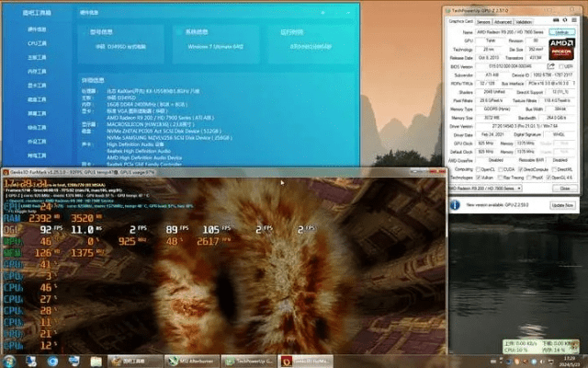Toggle the CUDA checkbox
Viewport: 588px width, 368px height.
point(502,169)
